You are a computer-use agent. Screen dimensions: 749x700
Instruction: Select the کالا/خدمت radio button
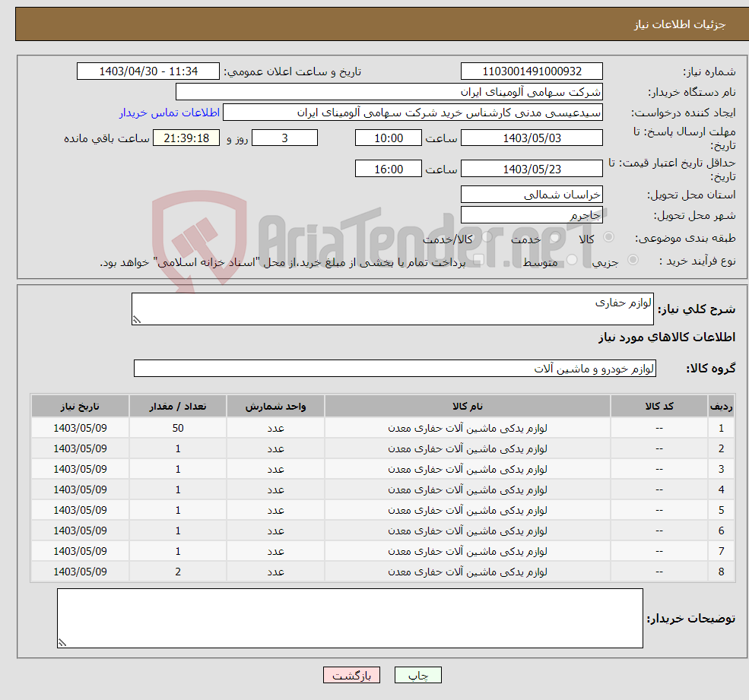click(x=487, y=237)
